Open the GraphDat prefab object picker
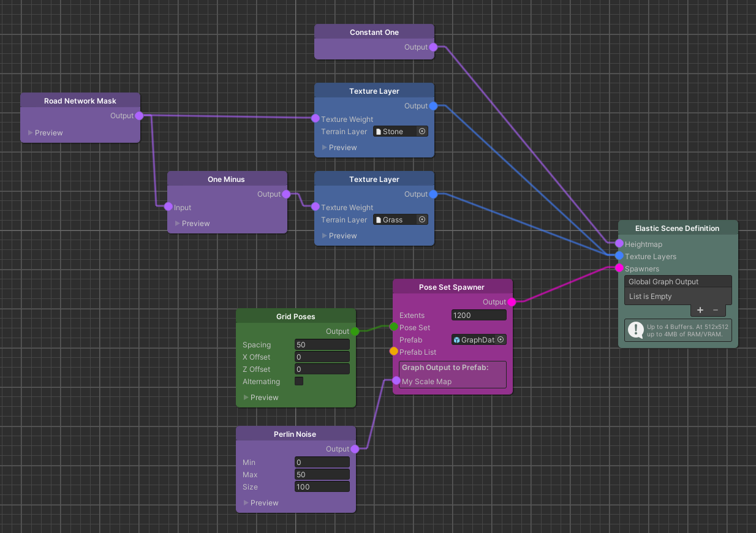This screenshot has width=756, height=533. tap(501, 339)
